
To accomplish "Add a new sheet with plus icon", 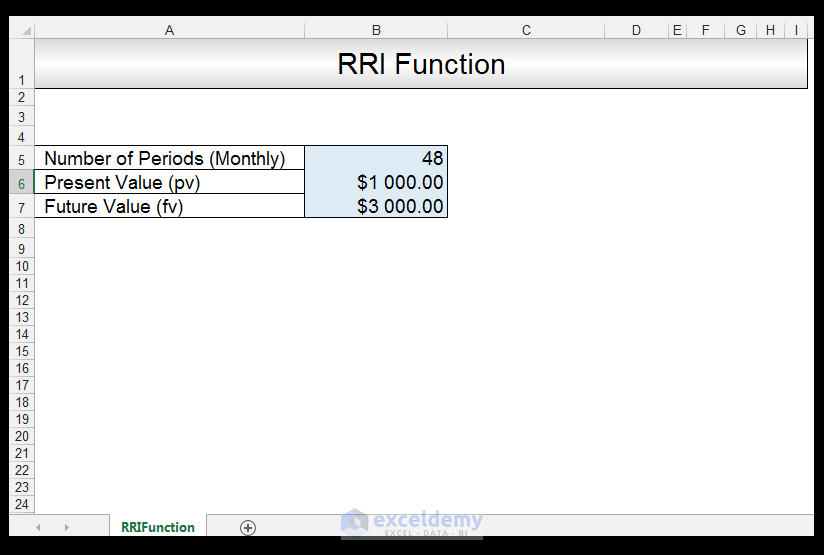I will point(248,527).
